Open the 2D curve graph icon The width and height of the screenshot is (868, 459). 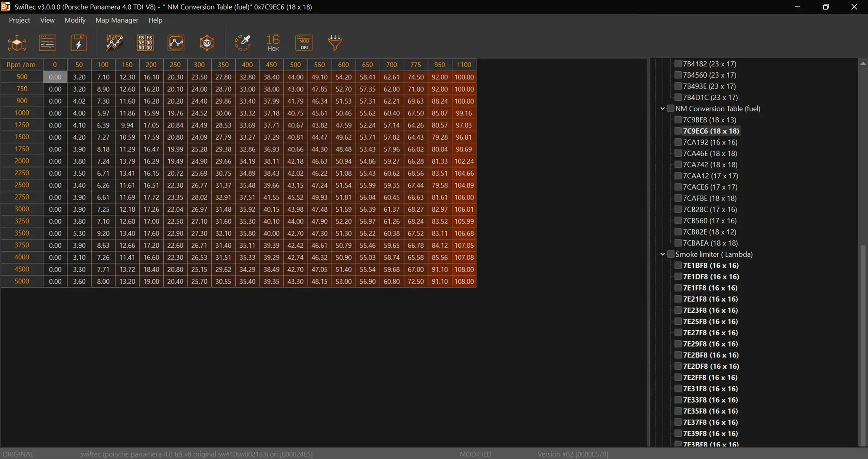click(176, 43)
